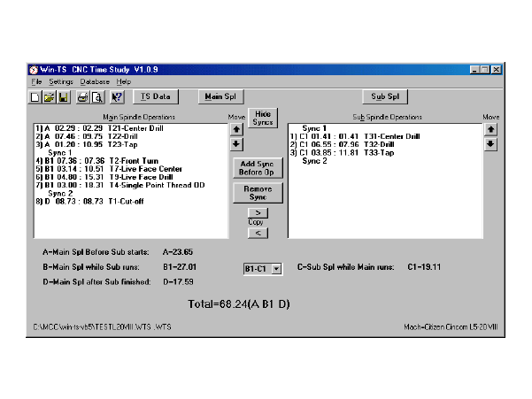Open the File menu
The width and height of the screenshot is (532, 399).
tap(36, 81)
